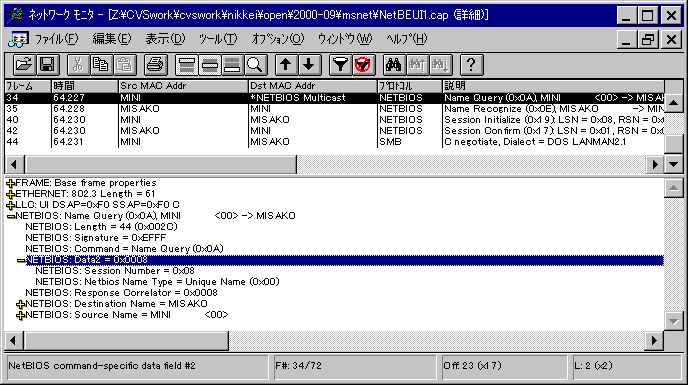Click the Find frame binoculars icon

pos(394,65)
